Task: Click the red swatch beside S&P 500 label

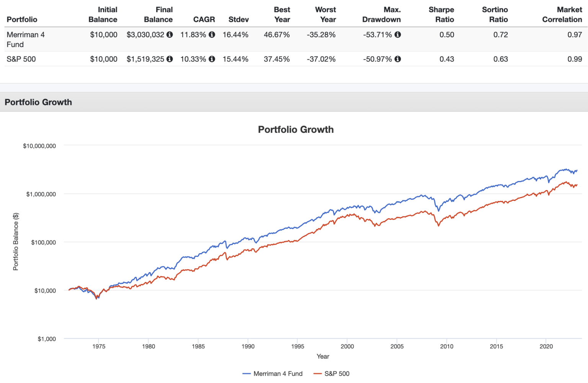Action: (x=317, y=373)
